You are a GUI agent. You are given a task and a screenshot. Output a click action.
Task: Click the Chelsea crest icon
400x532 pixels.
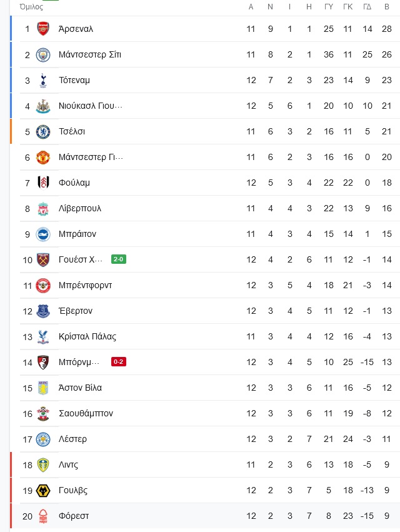point(43,132)
